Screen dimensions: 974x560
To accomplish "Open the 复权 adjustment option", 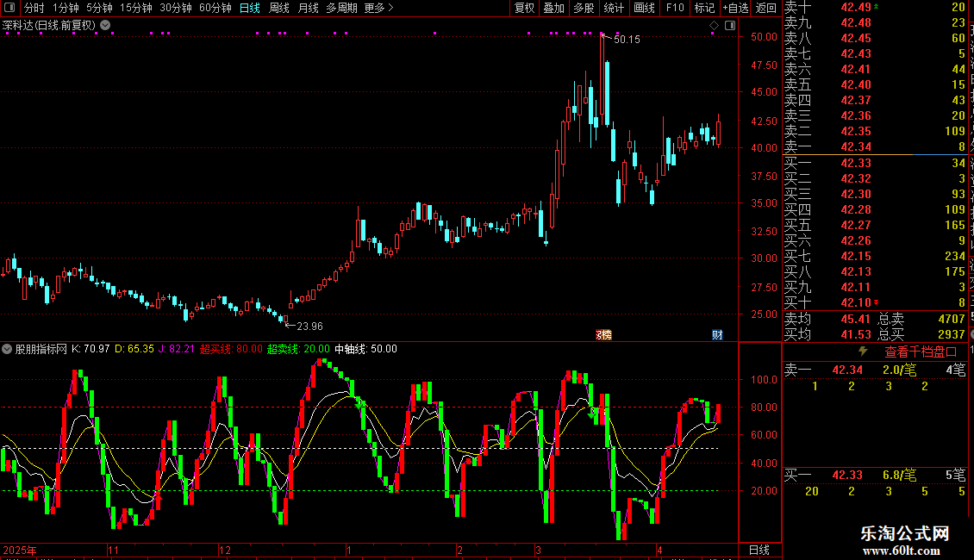I will [524, 8].
